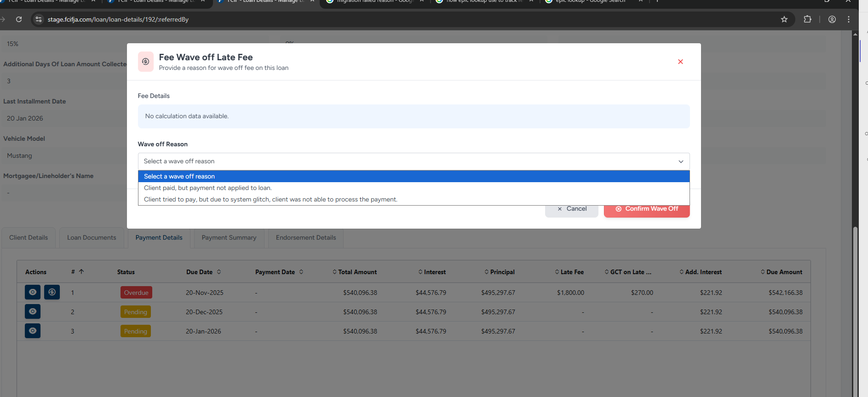Image resolution: width=868 pixels, height=397 pixels.
Task: Open the Endorsement Details tab
Action: (306, 237)
